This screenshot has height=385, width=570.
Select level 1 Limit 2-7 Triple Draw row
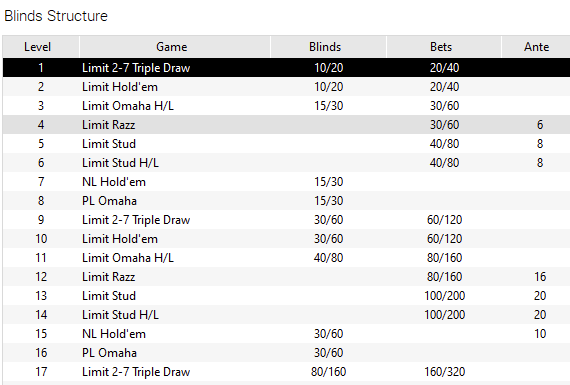pos(286,68)
